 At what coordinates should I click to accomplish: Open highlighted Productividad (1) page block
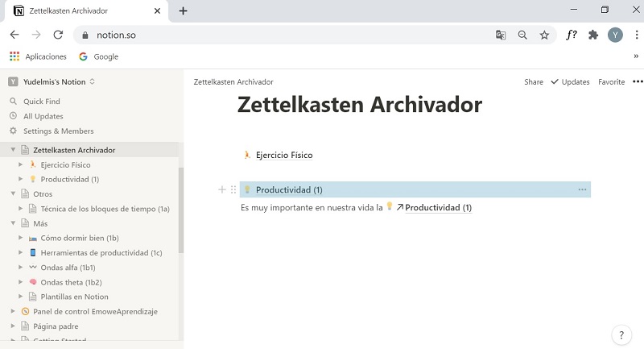point(415,189)
